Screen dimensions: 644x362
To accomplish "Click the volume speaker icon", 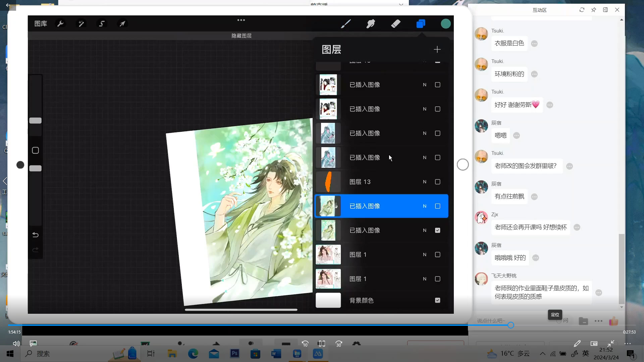I will pyautogui.click(x=16, y=344).
